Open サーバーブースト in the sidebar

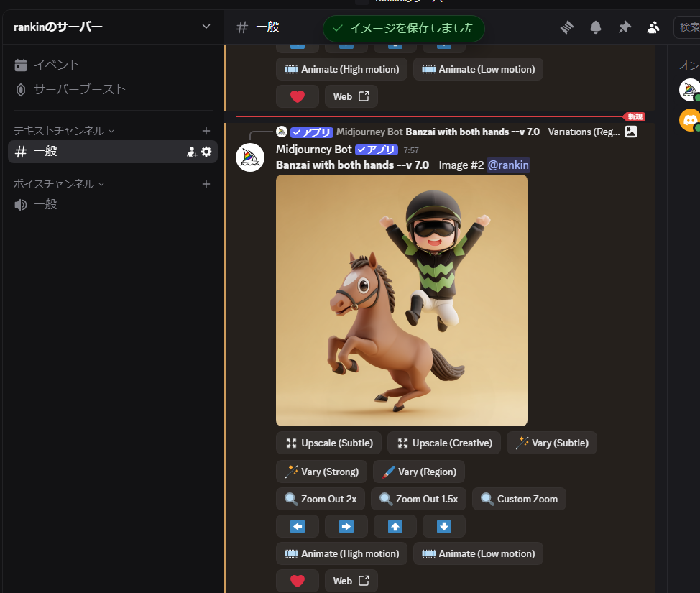click(79, 90)
